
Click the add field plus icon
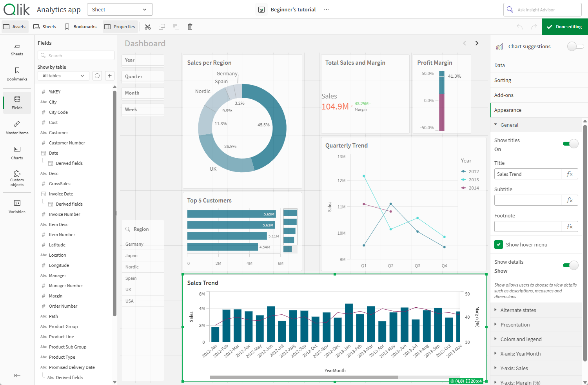pos(110,76)
